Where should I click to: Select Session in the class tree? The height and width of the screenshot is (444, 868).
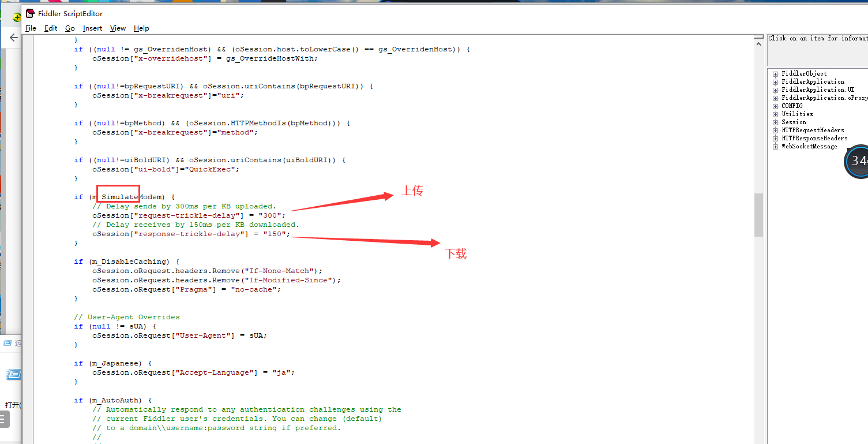[794, 122]
